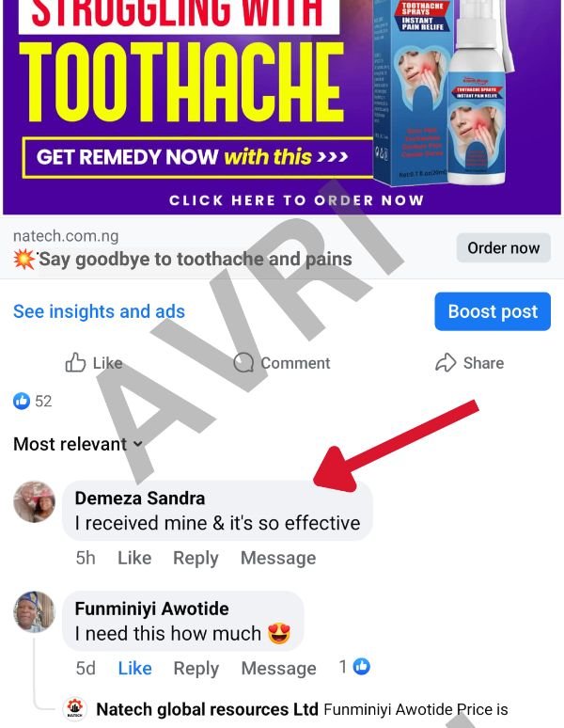View the like reaction on Funminiyi's comment
The width and height of the screenshot is (564, 728).
click(x=354, y=667)
